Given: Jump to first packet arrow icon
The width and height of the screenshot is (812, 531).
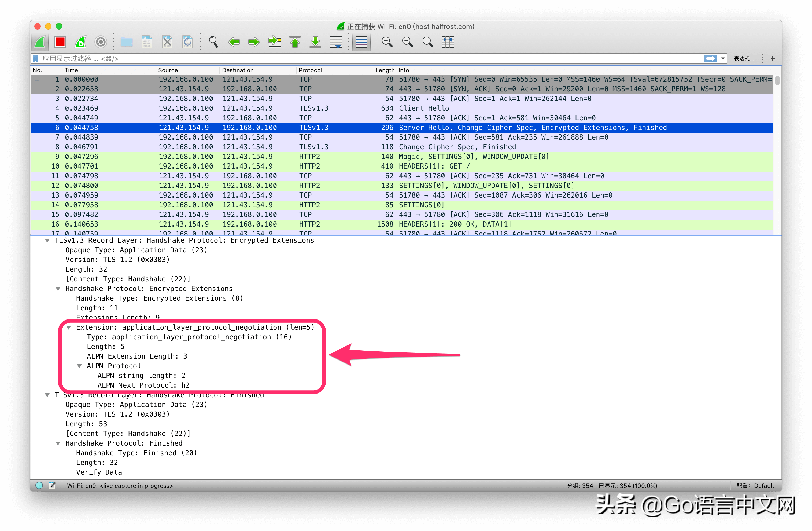Looking at the screenshot, I should (295, 42).
